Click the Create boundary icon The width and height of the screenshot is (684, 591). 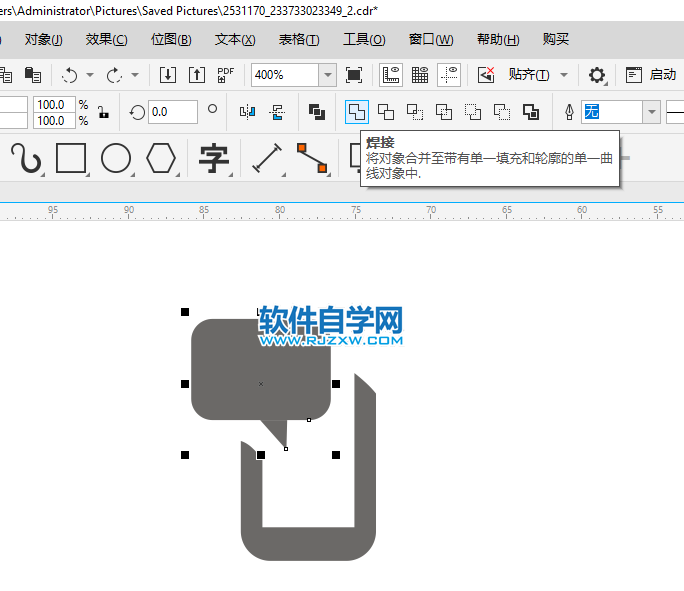[531, 112]
